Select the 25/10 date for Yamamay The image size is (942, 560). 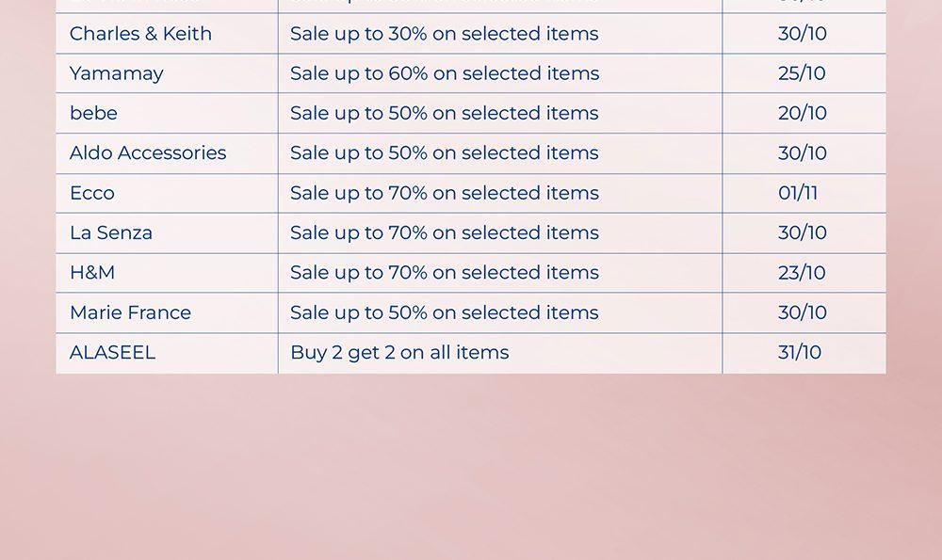[x=802, y=73]
